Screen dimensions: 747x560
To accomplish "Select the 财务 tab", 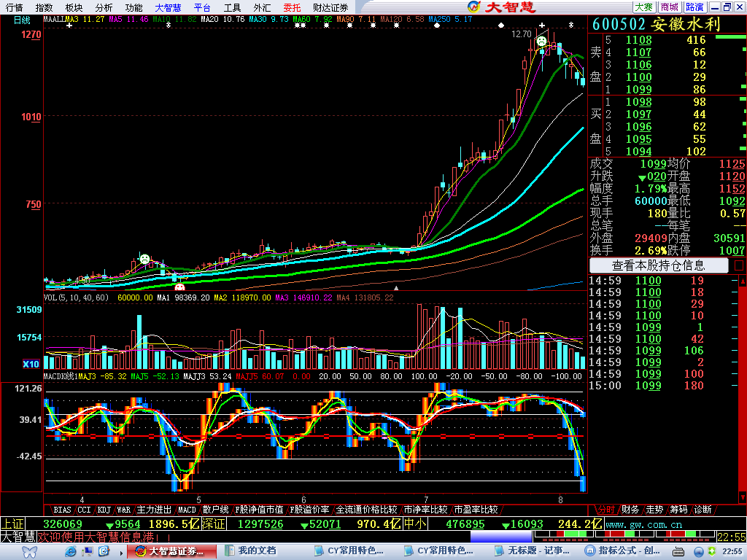I will (x=630, y=510).
